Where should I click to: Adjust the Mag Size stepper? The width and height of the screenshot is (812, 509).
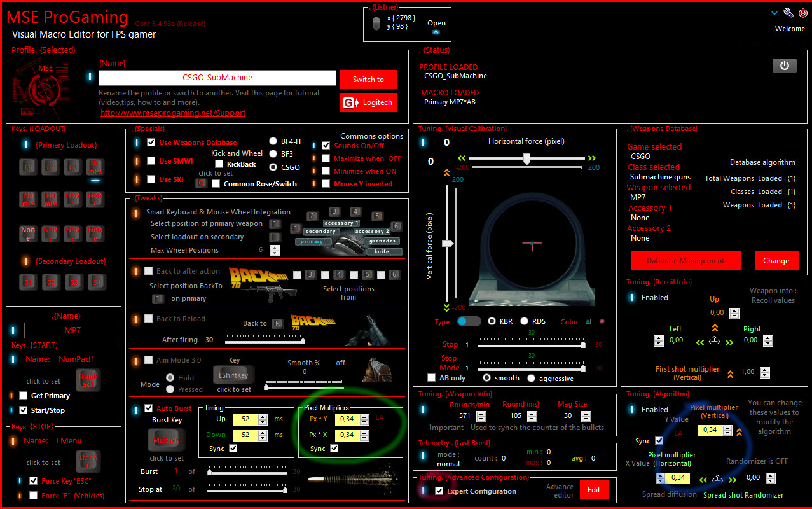click(x=586, y=416)
